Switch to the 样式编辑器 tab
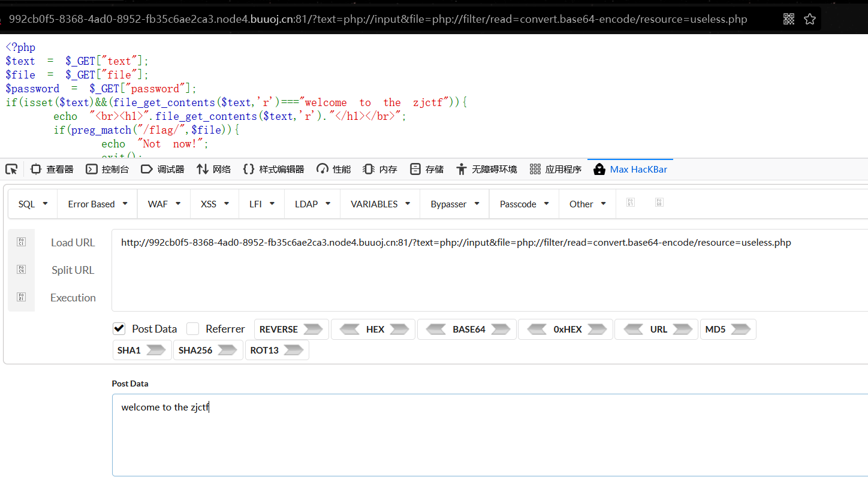This screenshot has height=477, width=868. point(273,170)
